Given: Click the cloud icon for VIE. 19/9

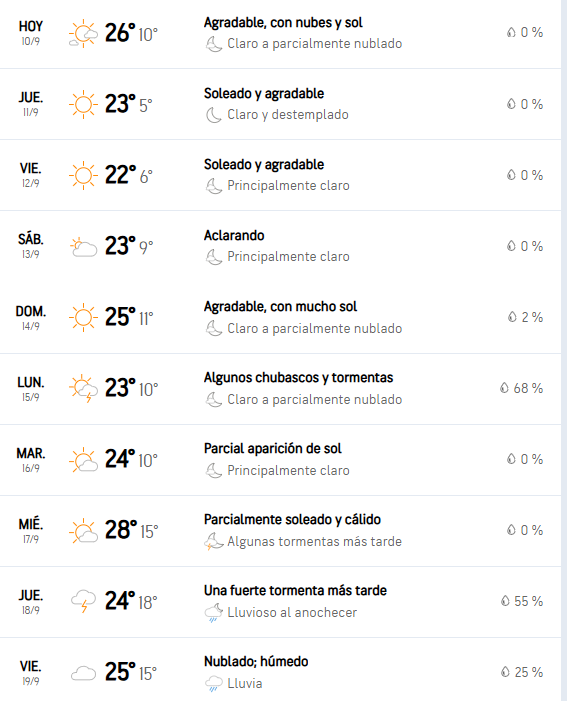Looking at the screenshot, I should 84,673.
